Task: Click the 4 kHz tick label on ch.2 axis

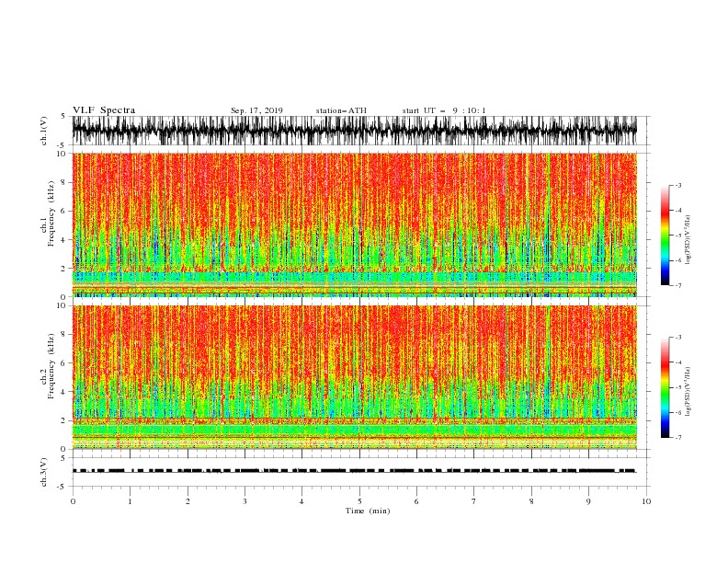Action: pos(63,392)
